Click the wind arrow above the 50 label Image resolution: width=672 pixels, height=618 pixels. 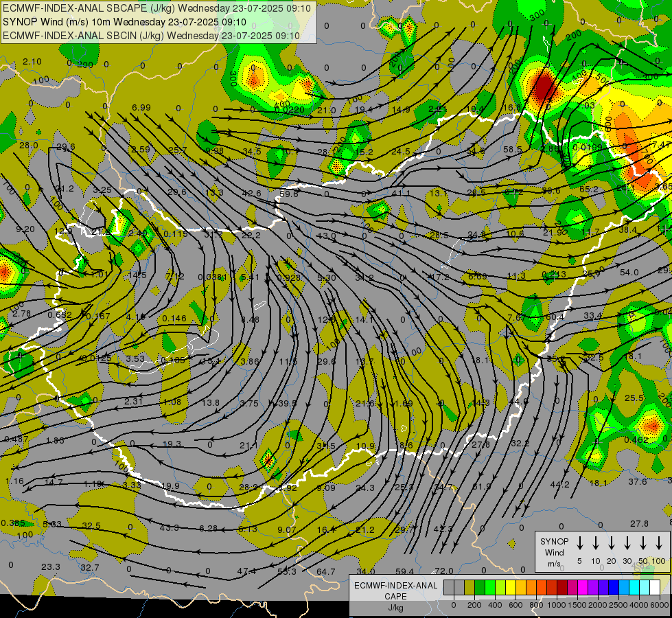[643, 543]
